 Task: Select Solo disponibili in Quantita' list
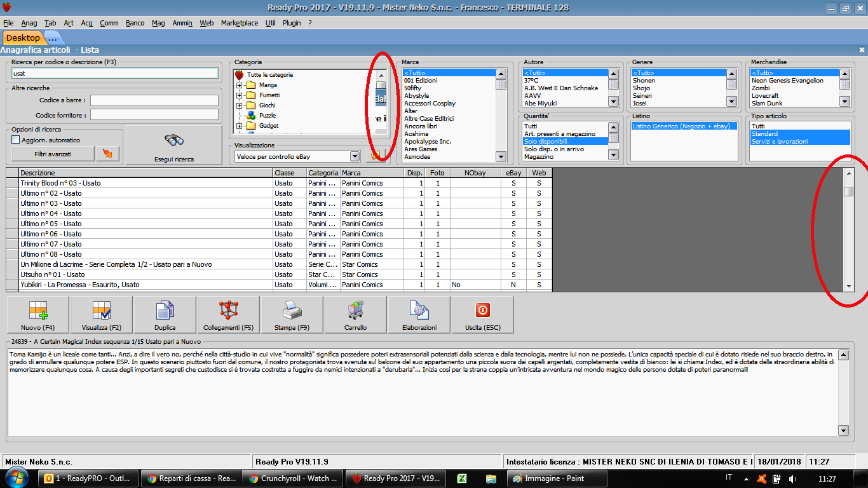565,142
